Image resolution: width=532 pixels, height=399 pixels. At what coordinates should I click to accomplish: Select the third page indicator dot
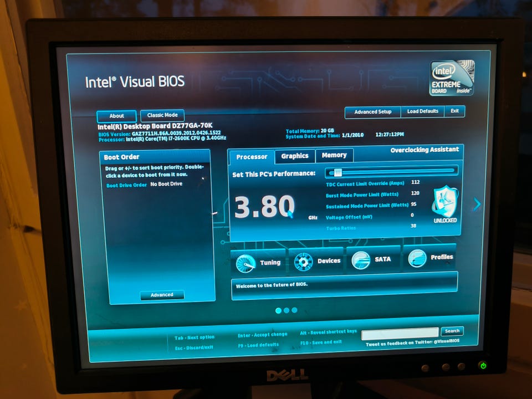point(294,310)
